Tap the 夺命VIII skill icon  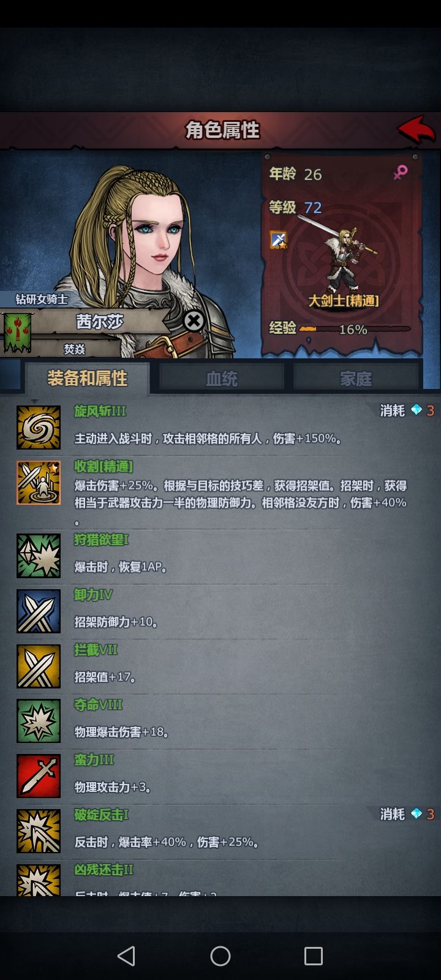coord(39,721)
